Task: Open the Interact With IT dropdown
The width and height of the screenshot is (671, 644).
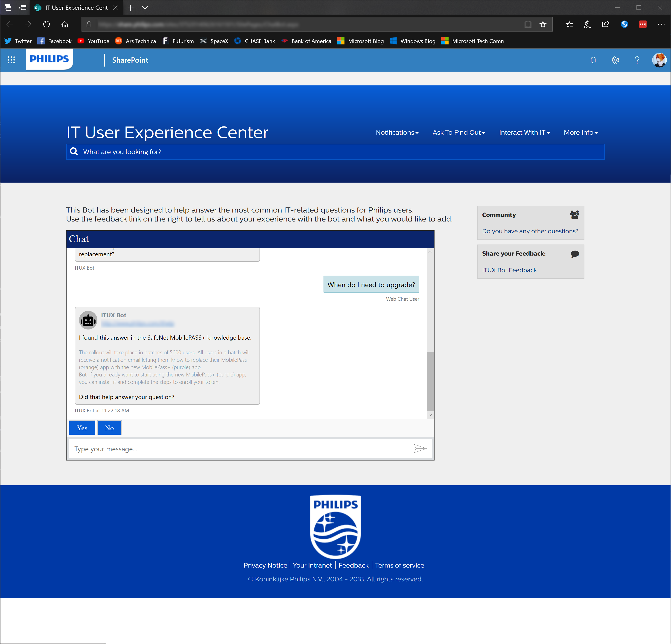Action: click(524, 132)
